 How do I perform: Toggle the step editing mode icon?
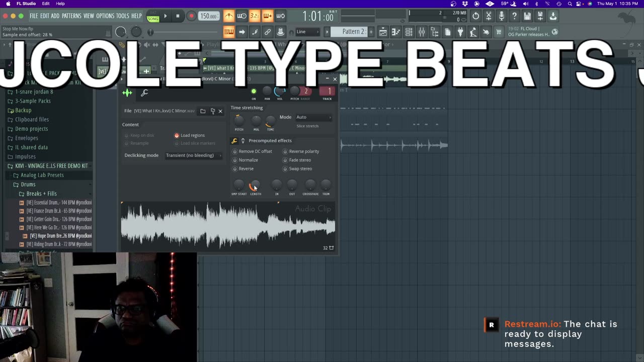coord(255,32)
